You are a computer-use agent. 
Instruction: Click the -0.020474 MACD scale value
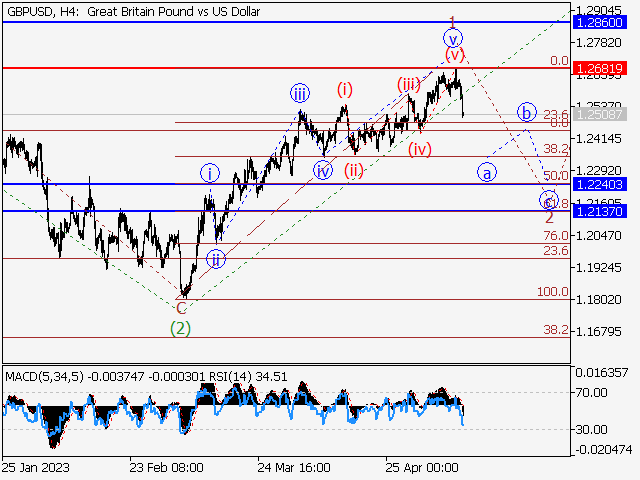[603, 450]
